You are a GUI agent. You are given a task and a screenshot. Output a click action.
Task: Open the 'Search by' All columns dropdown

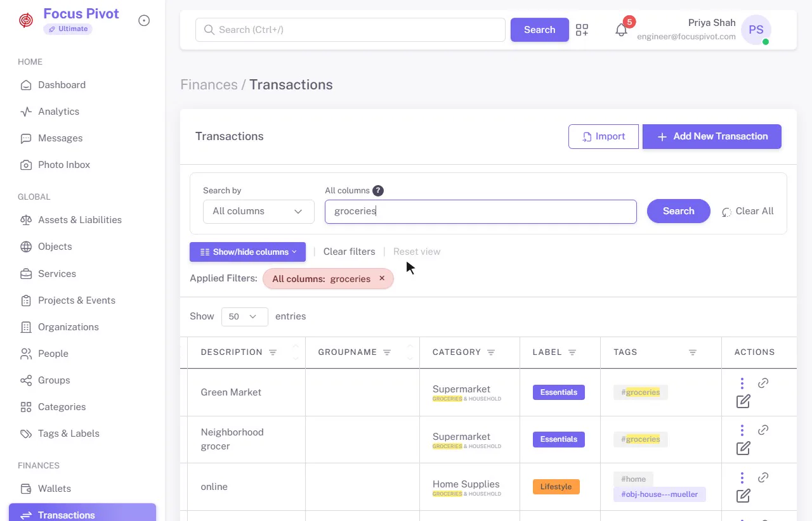pos(259,212)
